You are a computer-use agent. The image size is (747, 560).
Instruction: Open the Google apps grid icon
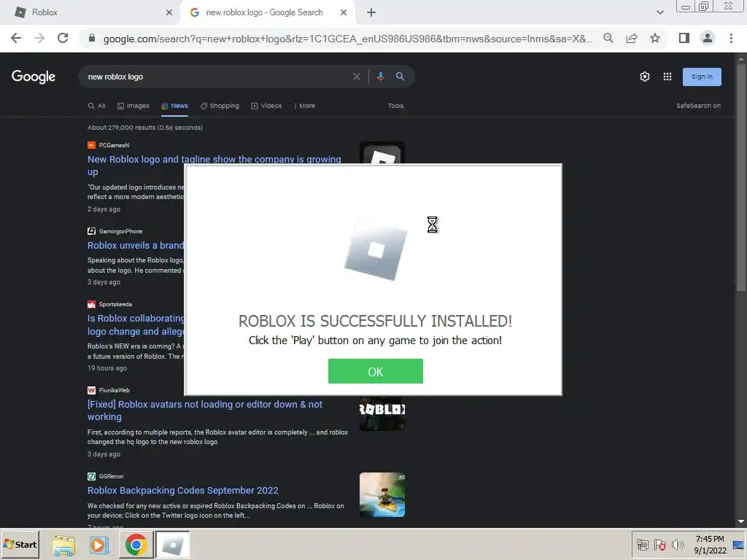(667, 77)
